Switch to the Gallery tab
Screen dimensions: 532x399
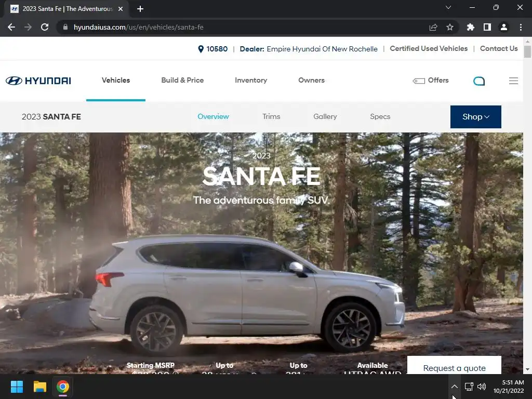pos(325,116)
